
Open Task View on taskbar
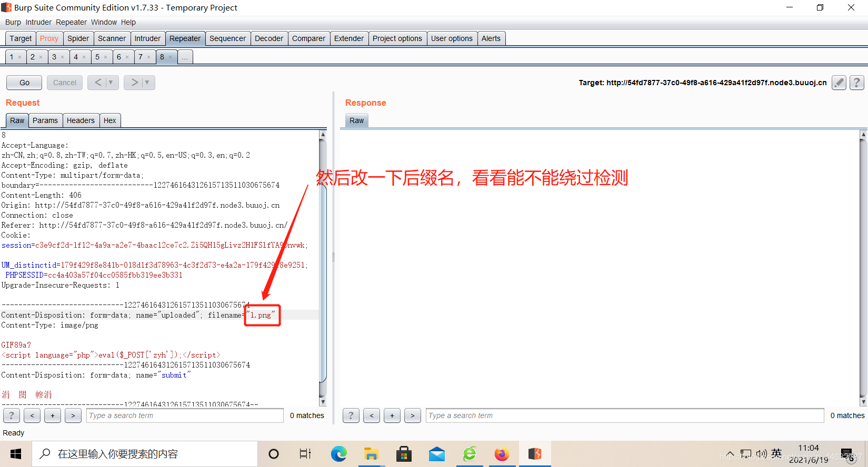click(305, 454)
